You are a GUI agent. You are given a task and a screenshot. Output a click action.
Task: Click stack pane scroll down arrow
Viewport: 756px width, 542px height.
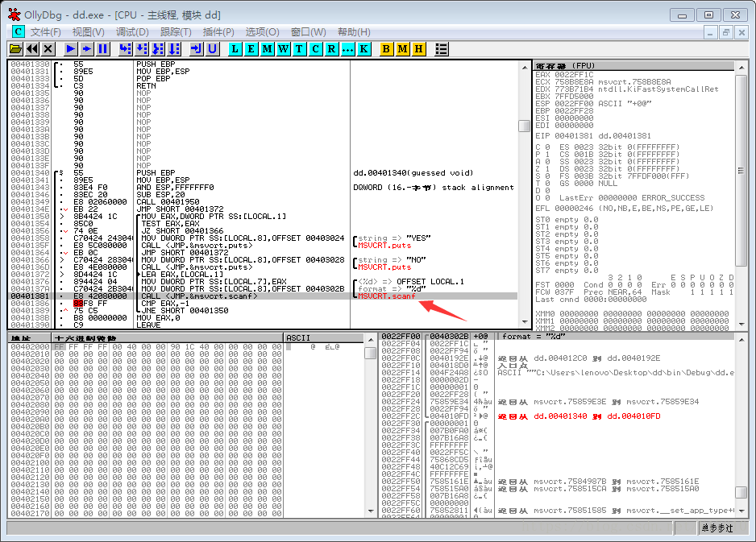pyautogui.click(x=741, y=511)
